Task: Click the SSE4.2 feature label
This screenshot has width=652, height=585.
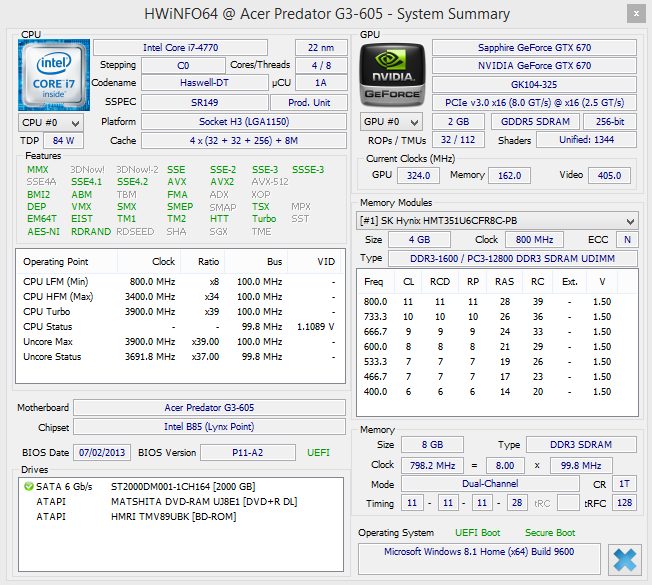Action: click(x=132, y=182)
